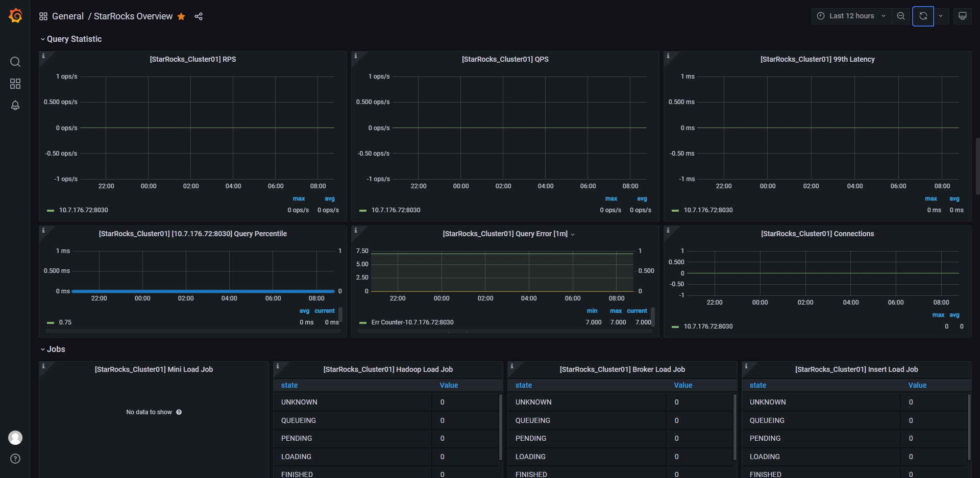Open the search dashboards icon in sidebar
980x478 pixels.
pyautogui.click(x=15, y=62)
